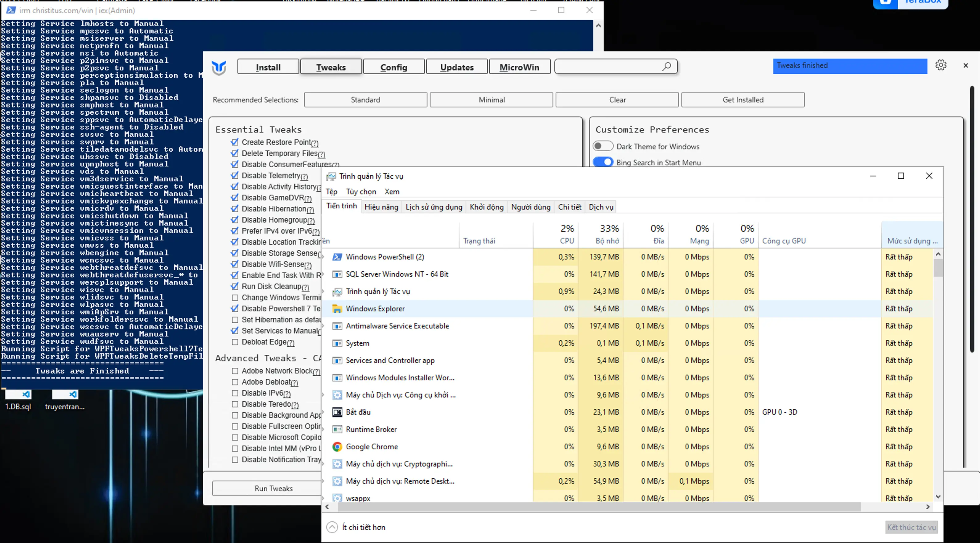Click the System process icon

337,343
